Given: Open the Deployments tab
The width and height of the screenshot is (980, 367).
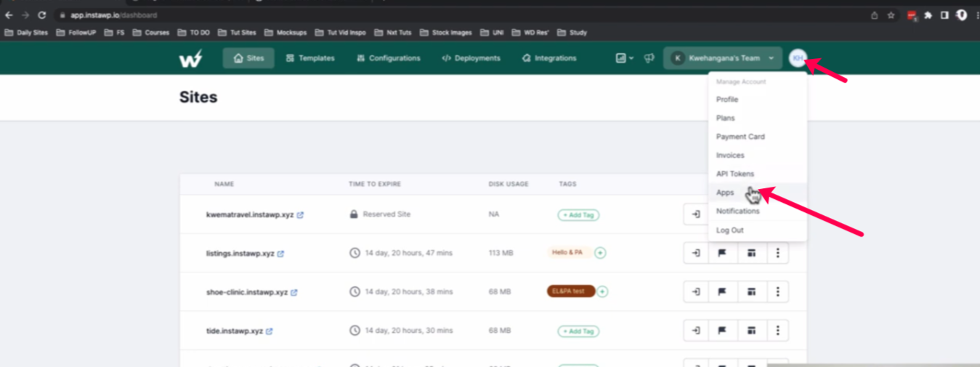Looking at the screenshot, I should pyautogui.click(x=471, y=58).
